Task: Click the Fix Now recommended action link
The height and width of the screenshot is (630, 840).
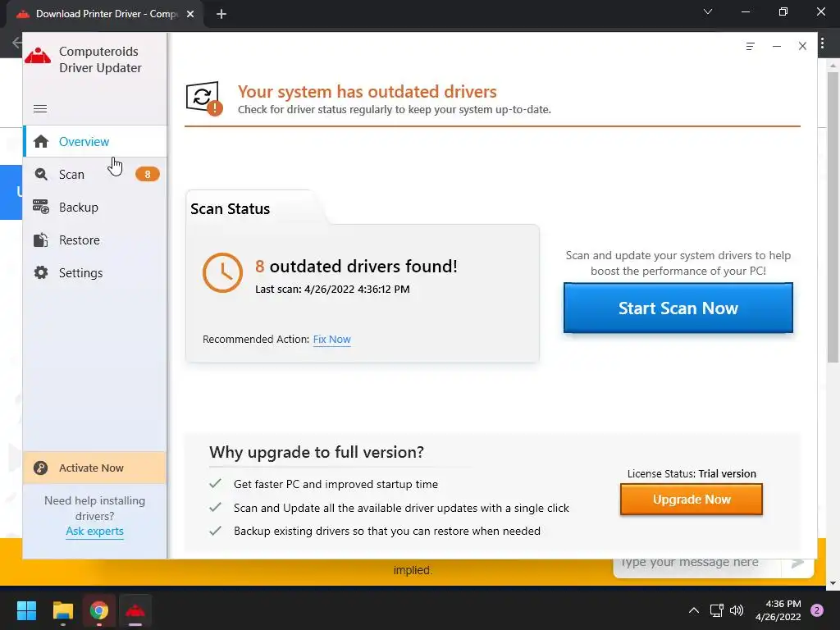Action: pos(331,339)
